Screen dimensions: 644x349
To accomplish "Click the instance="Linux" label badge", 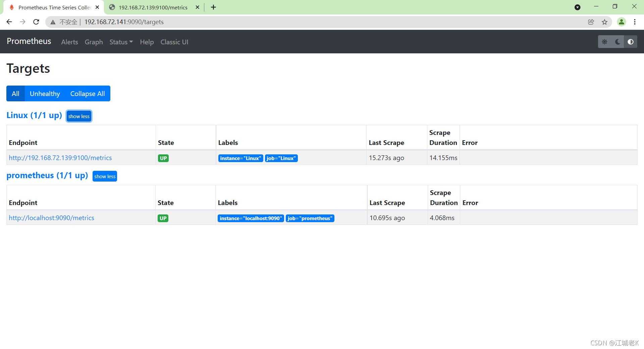I will [x=240, y=158].
